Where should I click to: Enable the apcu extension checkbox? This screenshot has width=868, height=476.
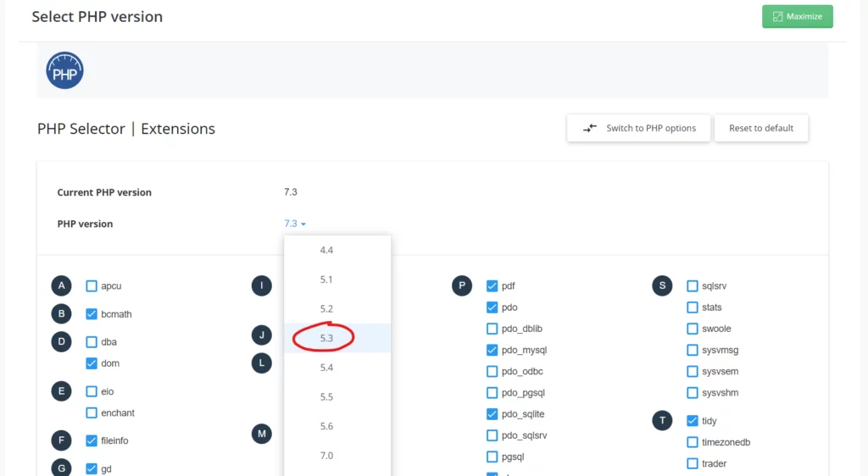point(92,286)
